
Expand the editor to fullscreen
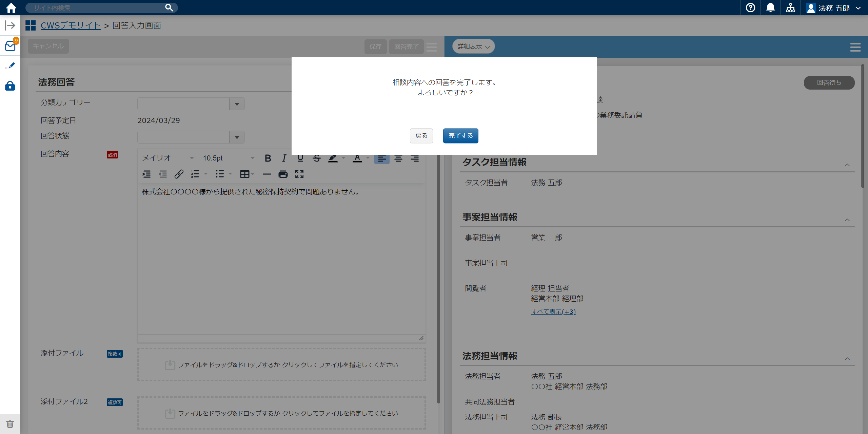coord(299,174)
